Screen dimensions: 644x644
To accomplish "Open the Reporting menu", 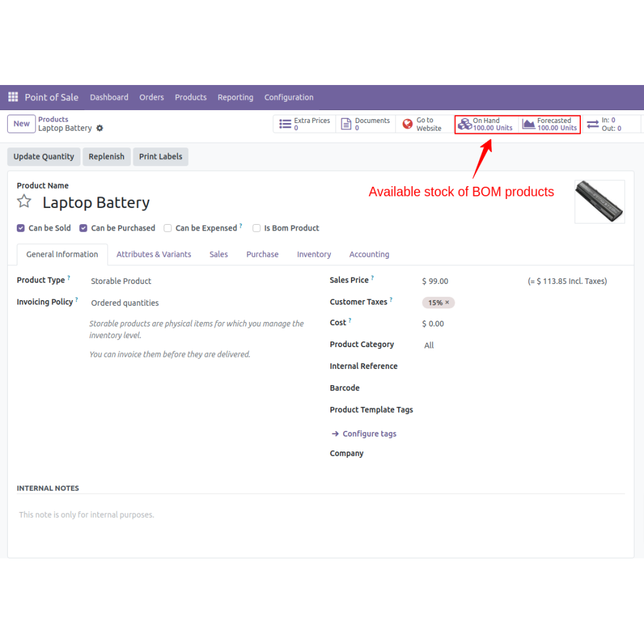I will point(235,97).
